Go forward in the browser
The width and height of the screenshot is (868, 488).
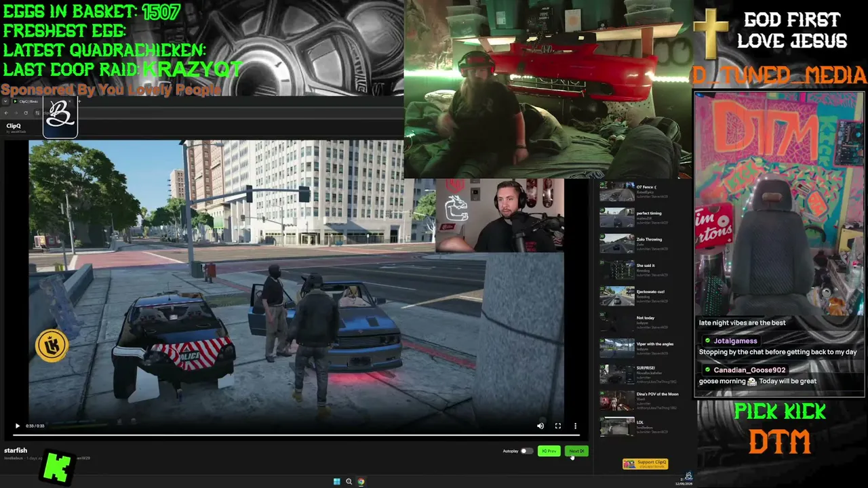(16, 113)
